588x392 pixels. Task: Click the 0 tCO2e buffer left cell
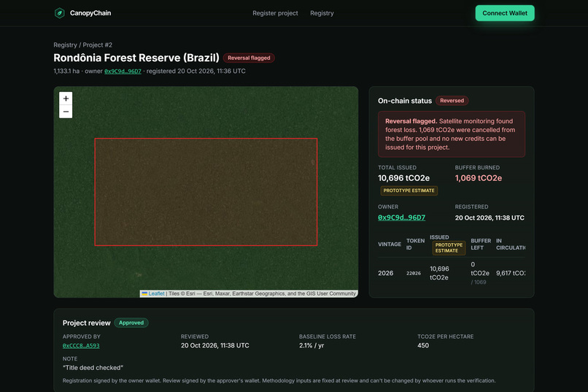(480, 273)
